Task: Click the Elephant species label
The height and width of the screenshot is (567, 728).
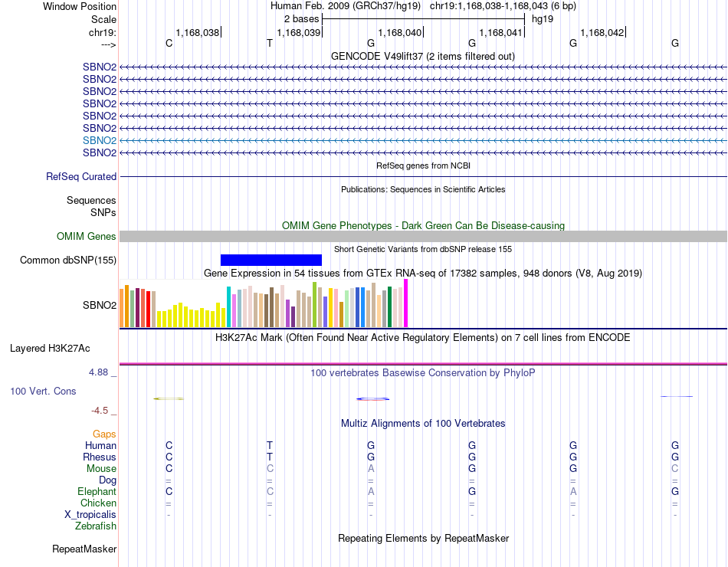Action: coord(97,491)
